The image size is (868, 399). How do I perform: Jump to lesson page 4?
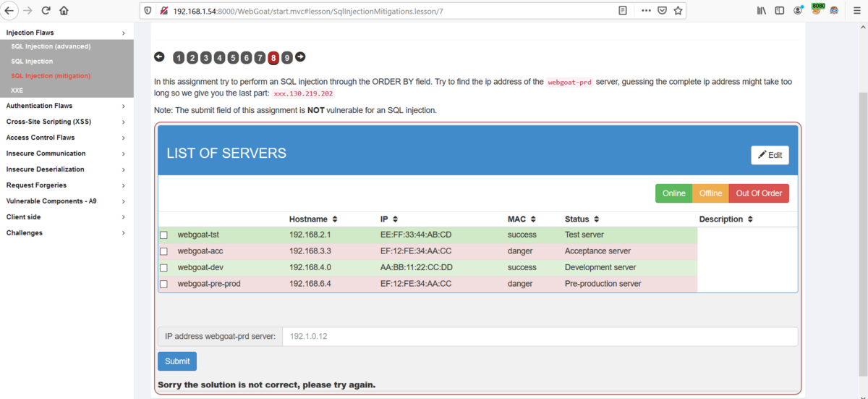219,58
